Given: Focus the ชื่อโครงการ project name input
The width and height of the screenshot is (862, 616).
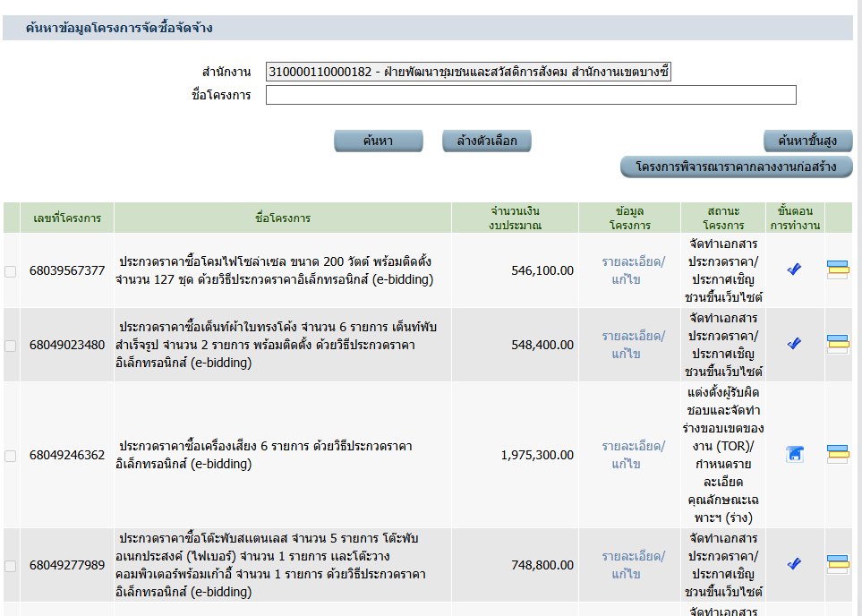Looking at the screenshot, I should coord(531,95).
